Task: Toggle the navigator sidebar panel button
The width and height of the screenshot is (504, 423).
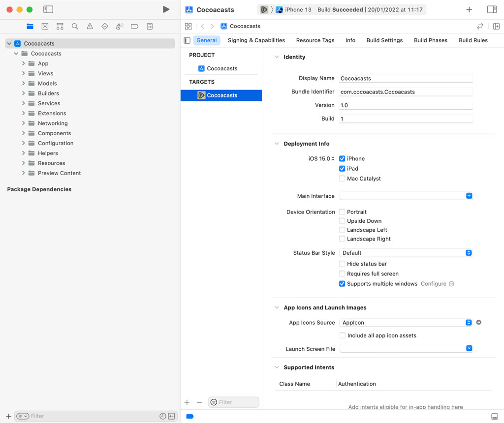Action: coord(48,9)
